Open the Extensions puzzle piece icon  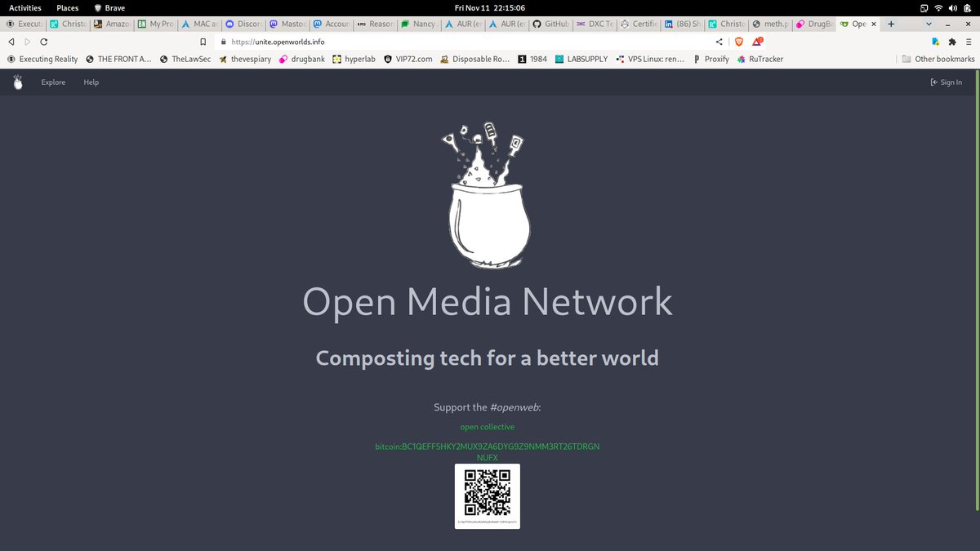[951, 42]
